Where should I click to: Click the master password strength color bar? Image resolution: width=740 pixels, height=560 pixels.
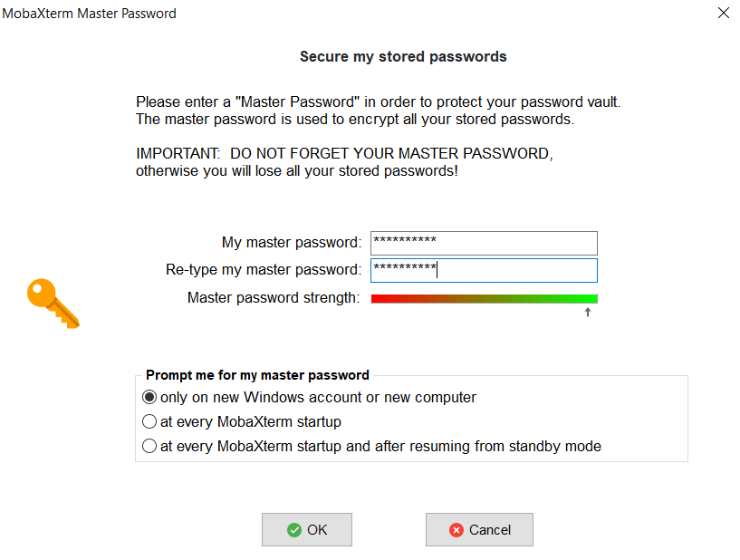(x=484, y=298)
